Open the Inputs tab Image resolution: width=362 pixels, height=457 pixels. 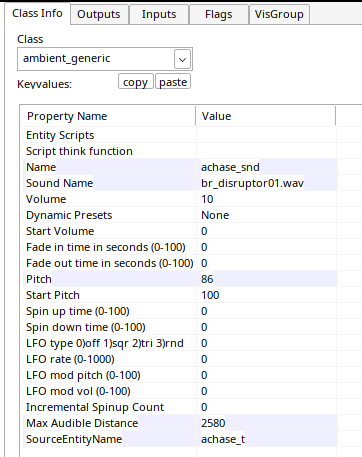pos(159,14)
